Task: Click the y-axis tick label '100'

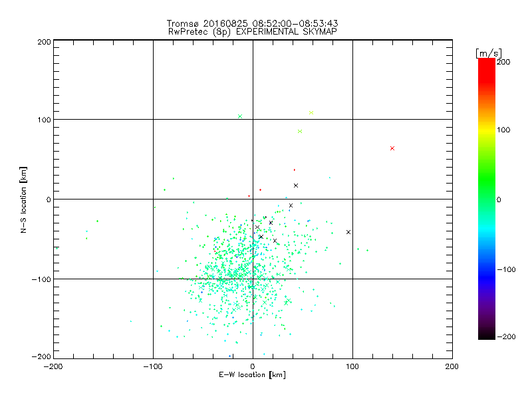Action: (x=44, y=120)
